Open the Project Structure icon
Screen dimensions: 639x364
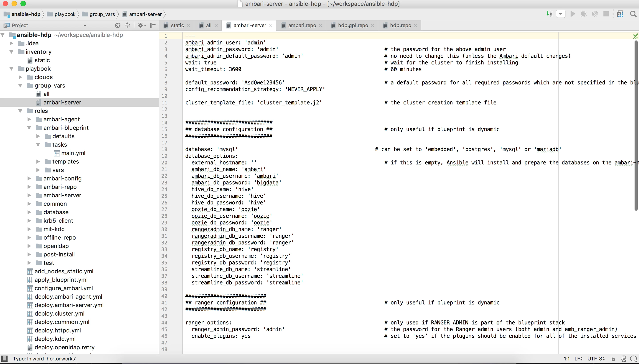pyautogui.click(x=620, y=14)
